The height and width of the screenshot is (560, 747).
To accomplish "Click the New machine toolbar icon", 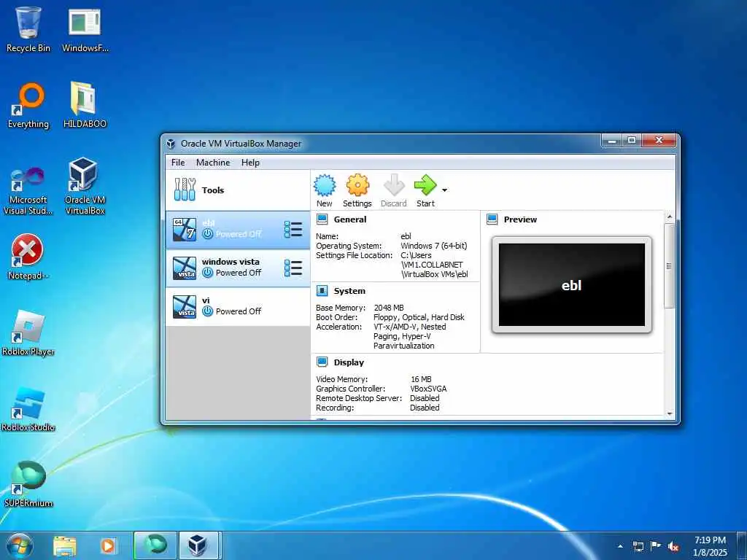I will coord(325,190).
